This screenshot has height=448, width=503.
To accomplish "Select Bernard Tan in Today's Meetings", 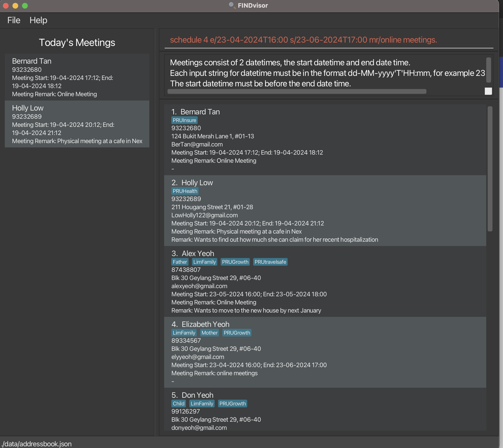I will (77, 77).
